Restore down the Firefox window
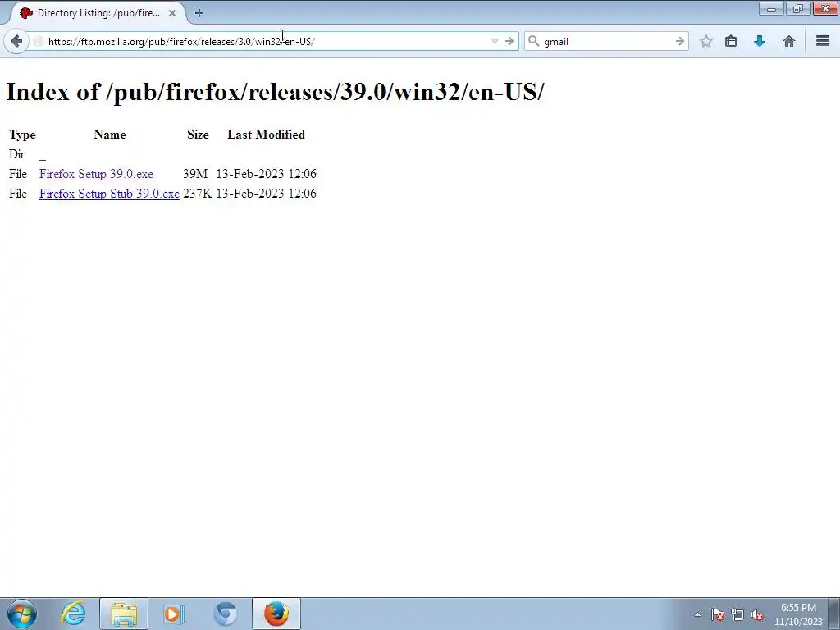 798,9
